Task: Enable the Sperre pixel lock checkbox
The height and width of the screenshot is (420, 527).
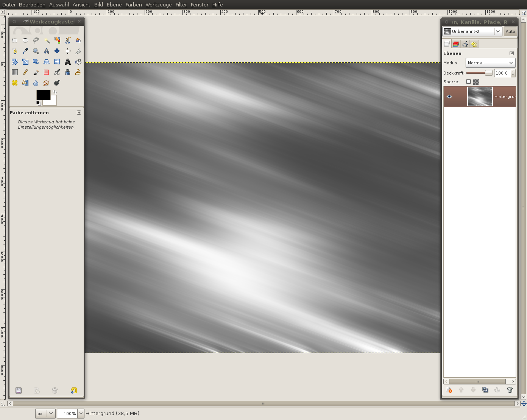Action: pyautogui.click(x=468, y=82)
